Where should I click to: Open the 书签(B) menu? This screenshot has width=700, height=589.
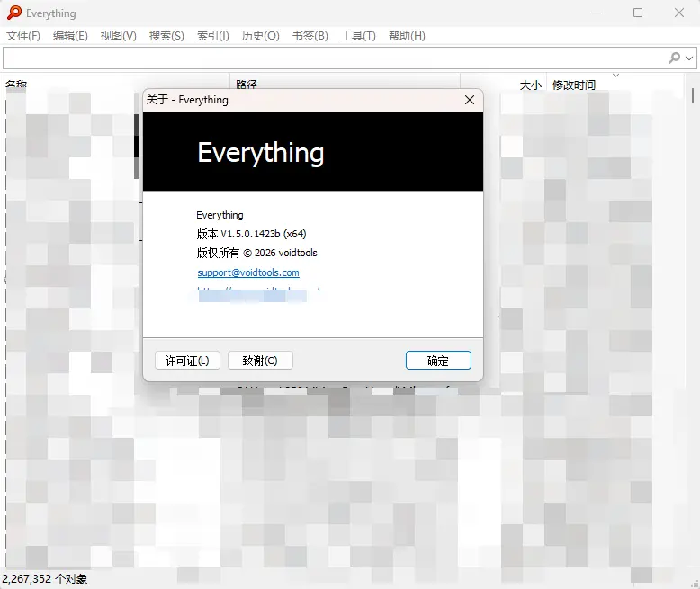(x=310, y=36)
